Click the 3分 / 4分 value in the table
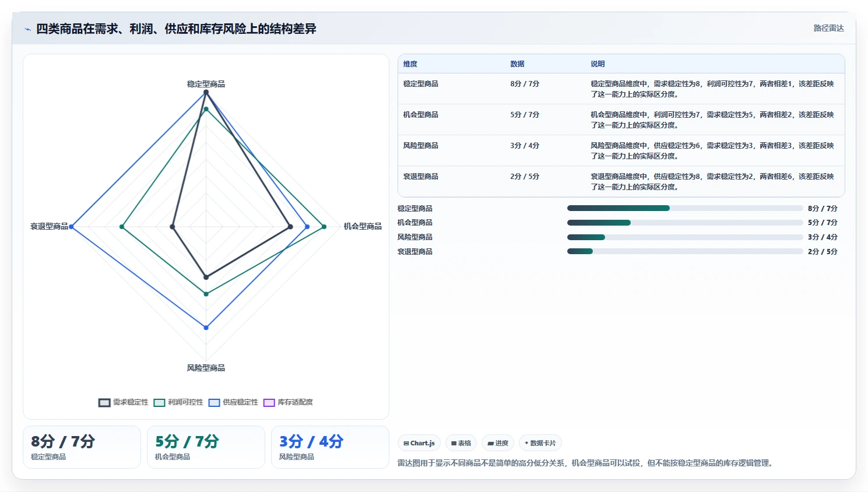 [525, 146]
